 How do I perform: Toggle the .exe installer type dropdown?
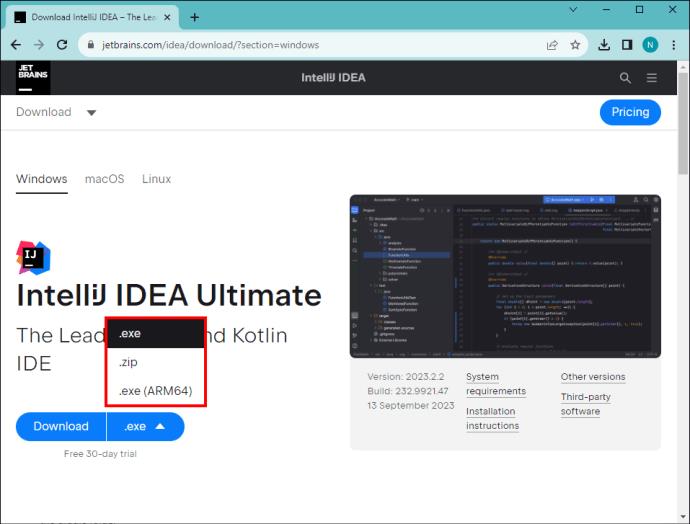145,426
